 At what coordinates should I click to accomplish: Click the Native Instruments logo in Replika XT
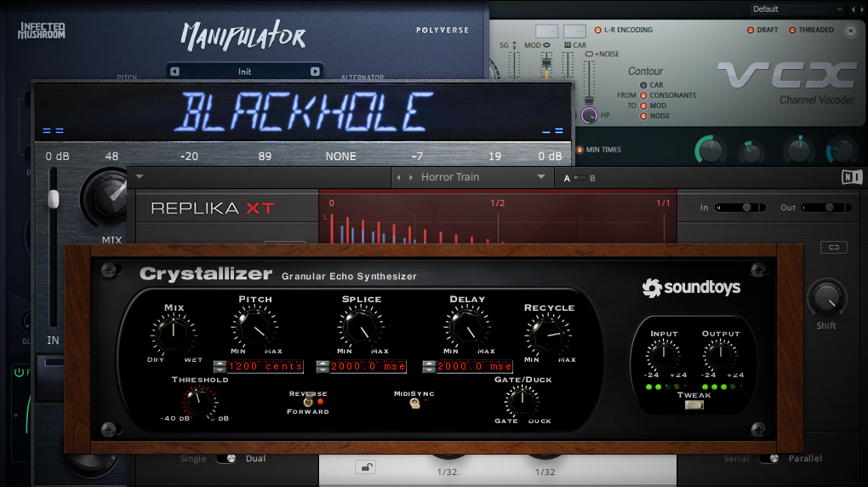click(851, 177)
